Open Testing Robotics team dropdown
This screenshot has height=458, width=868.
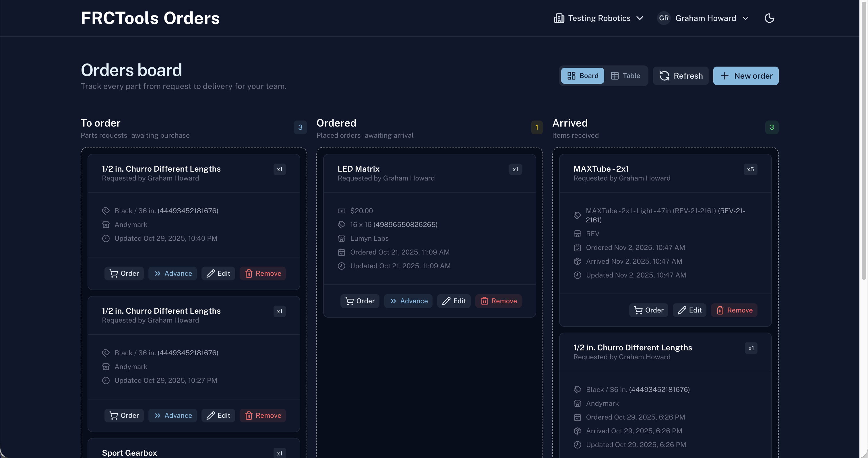coord(599,18)
